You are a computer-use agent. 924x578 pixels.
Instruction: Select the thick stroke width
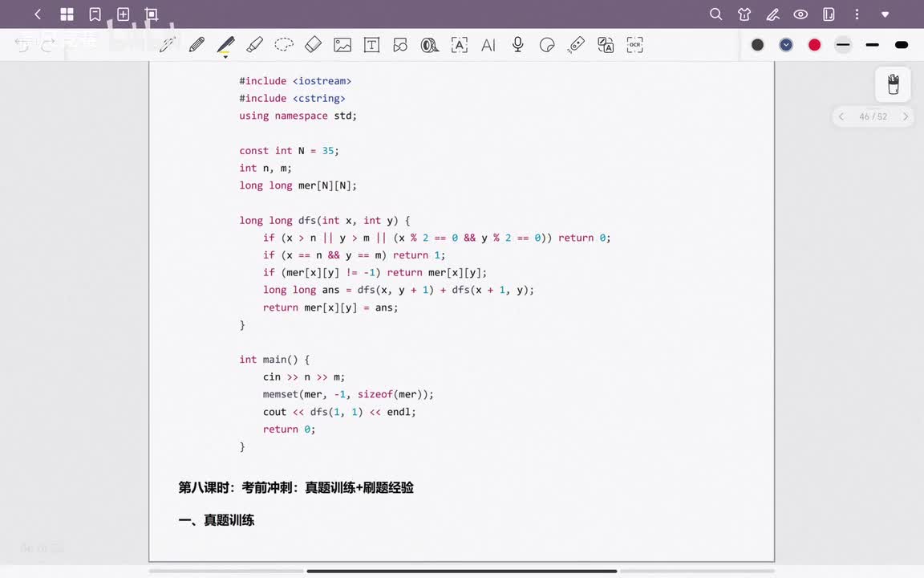pos(901,45)
